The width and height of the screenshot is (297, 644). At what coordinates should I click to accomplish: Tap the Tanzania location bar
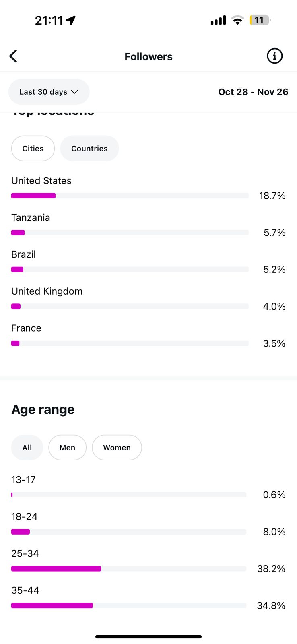130,233
